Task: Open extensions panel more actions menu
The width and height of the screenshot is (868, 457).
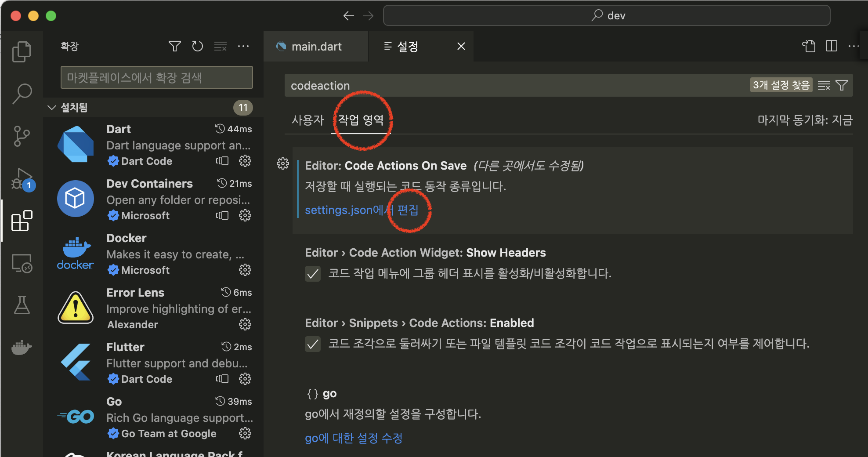Action: tap(243, 46)
